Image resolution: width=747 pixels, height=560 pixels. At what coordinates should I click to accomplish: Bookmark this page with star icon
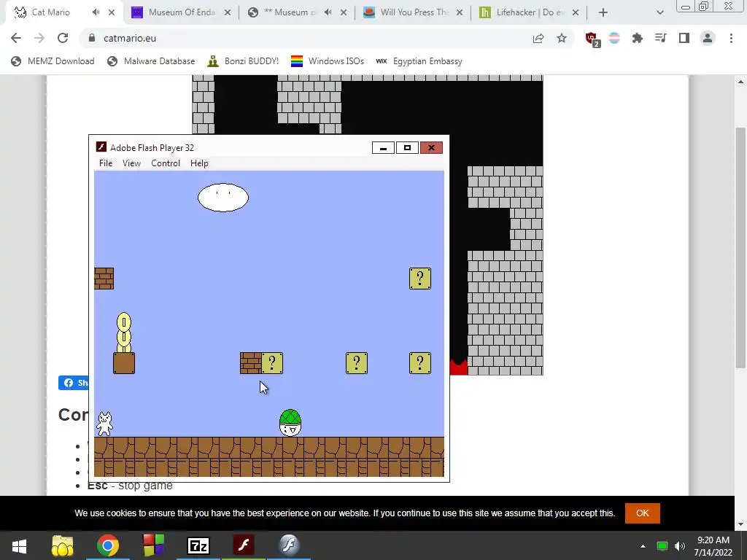point(562,38)
